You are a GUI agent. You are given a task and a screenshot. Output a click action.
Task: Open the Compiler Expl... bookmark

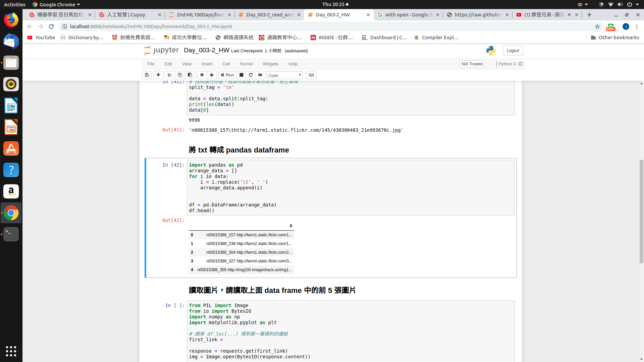pyautogui.click(x=436, y=38)
